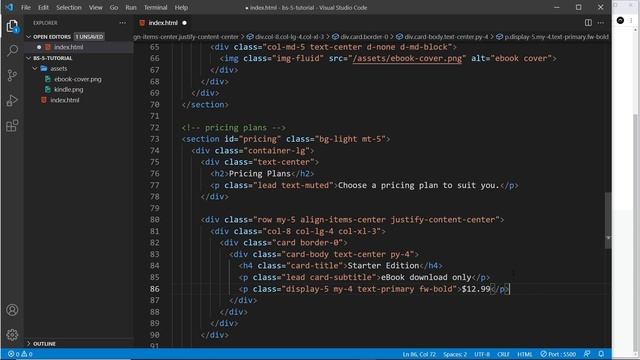Screen dimensions: 640x360
Task: Click the pricing plans comment on line 72
Action: coord(233,127)
